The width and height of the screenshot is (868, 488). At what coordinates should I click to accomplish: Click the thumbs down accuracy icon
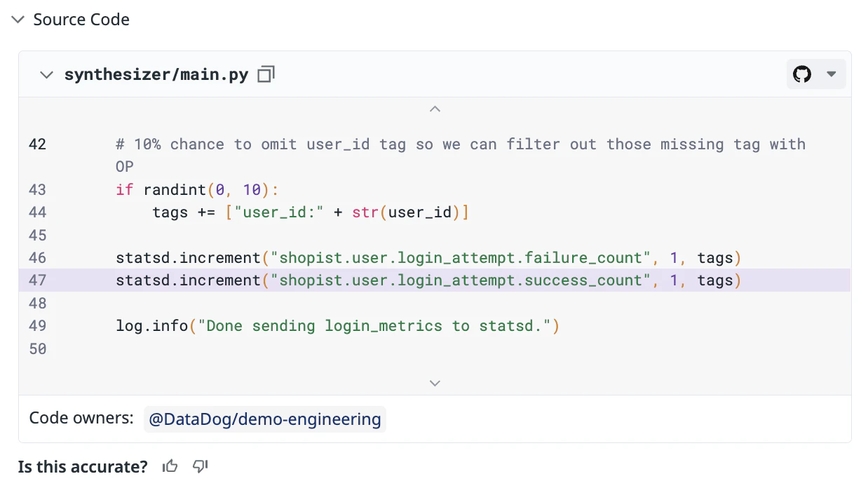[201, 466]
